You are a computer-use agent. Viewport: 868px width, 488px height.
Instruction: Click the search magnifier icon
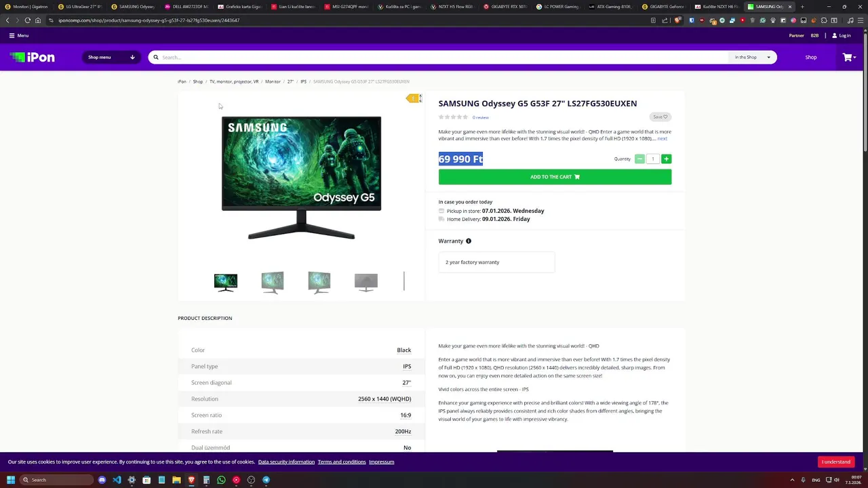(156, 58)
